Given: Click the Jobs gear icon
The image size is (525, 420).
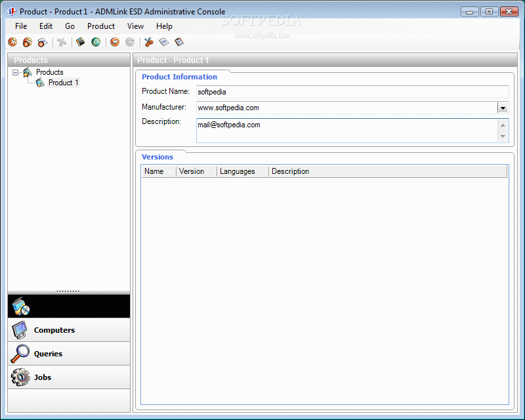Looking at the screenshot, I should pyautogui.click(x=20, y=377).
